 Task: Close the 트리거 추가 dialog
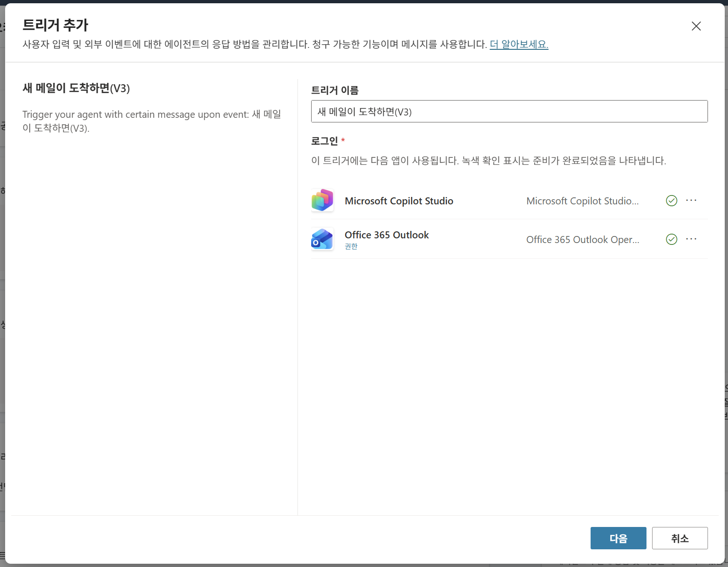click(x=696, y=26)
